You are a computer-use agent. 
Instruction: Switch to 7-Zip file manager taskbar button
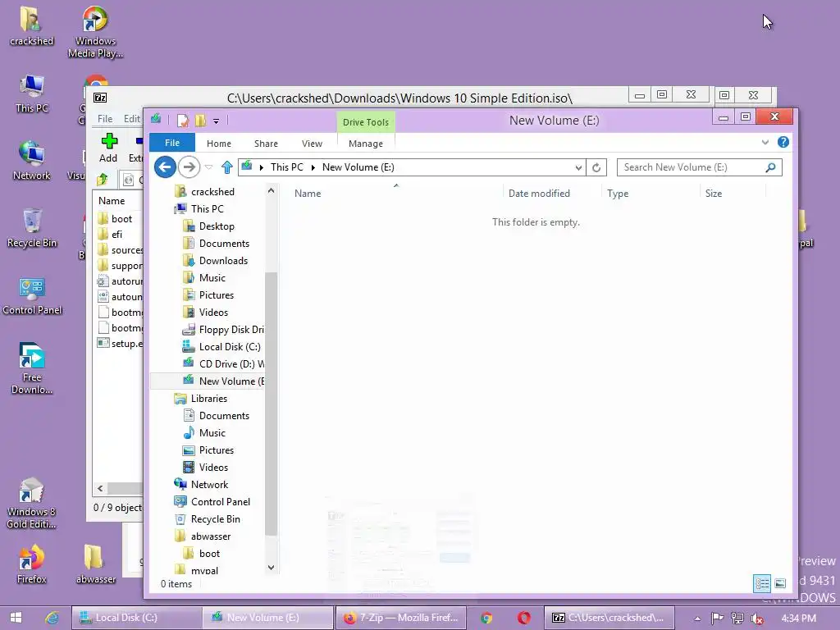[x=609, y=618]
